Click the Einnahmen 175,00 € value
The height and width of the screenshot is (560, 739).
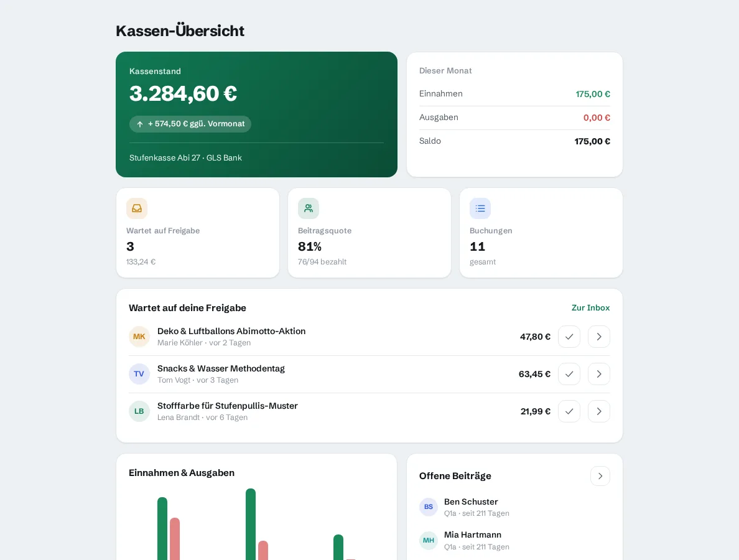pyautogui.click(x=592, y=95)
